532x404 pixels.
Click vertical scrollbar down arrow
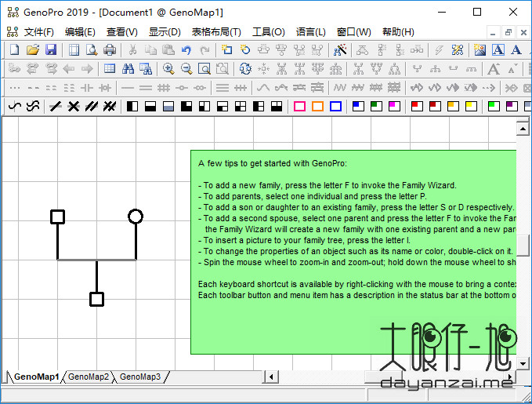tap(523, 363)
